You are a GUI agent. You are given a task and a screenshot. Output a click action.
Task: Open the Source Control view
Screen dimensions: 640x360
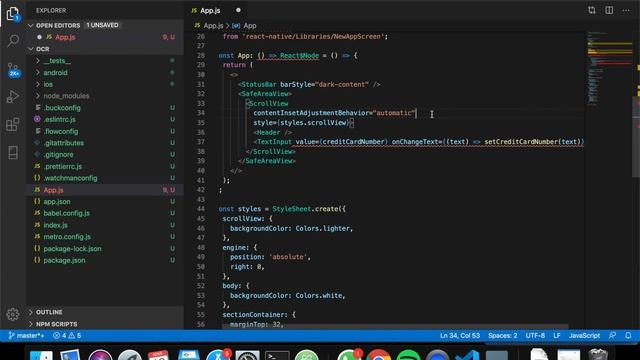click(x=13, y=69)
